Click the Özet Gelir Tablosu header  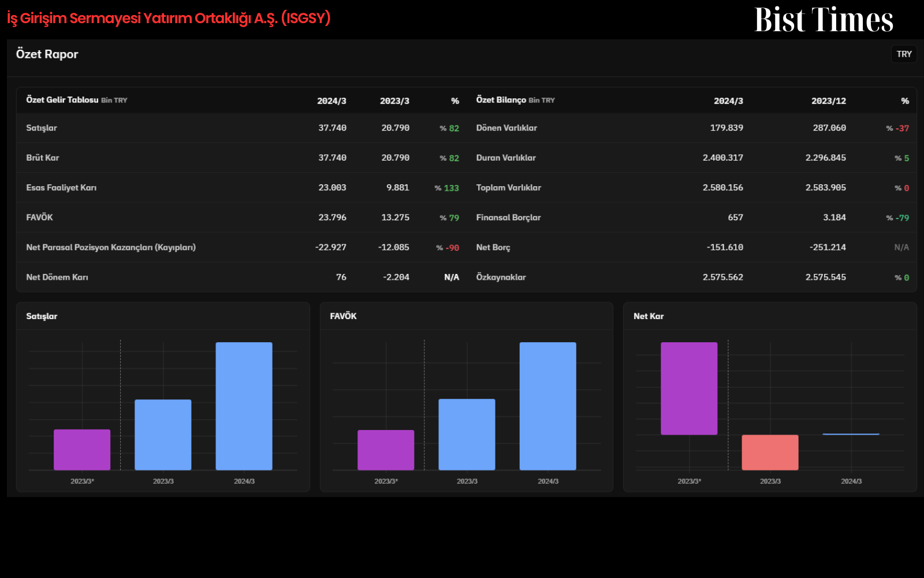click(x=62, y=100)
